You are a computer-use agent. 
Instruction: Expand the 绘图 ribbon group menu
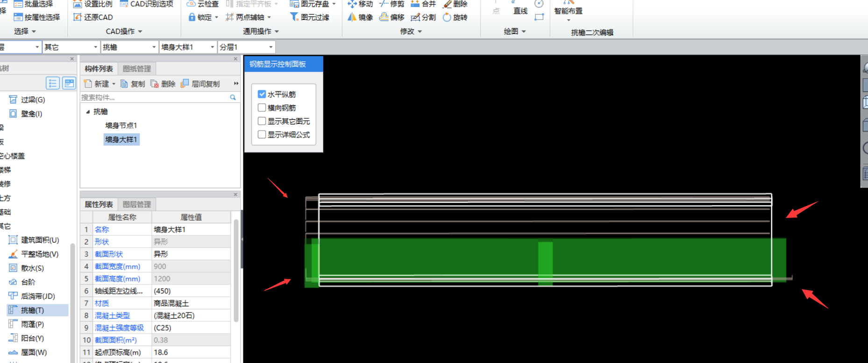pos(515,31)
